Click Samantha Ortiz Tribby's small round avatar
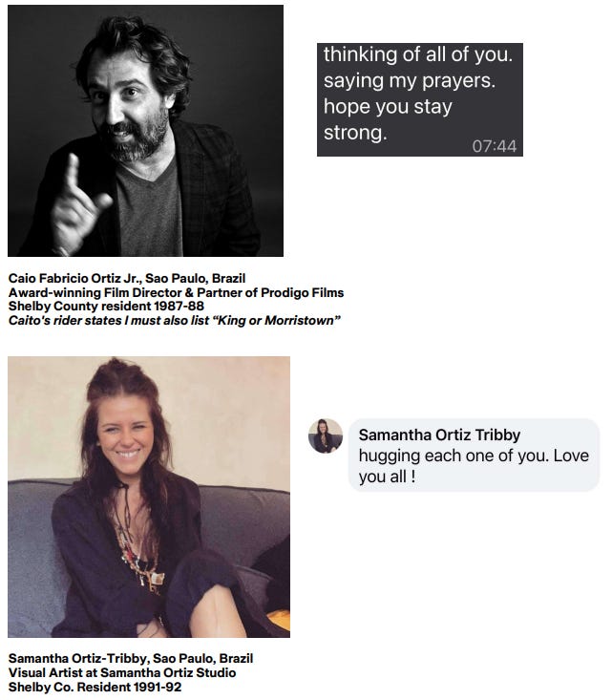This screenshot has width=612, height=700. pyautogui.click(x=326, y=435)
